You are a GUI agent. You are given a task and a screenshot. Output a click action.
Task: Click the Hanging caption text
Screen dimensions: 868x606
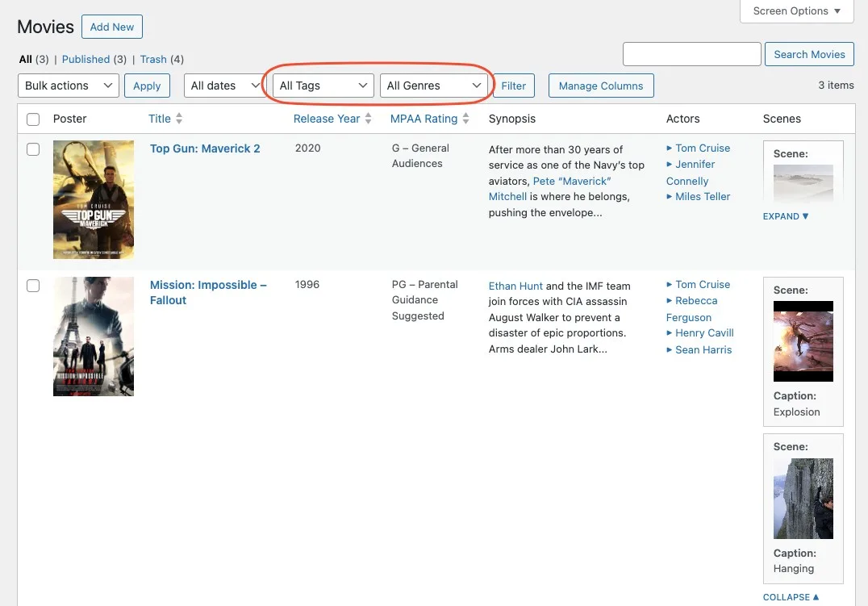coord(794,568)
